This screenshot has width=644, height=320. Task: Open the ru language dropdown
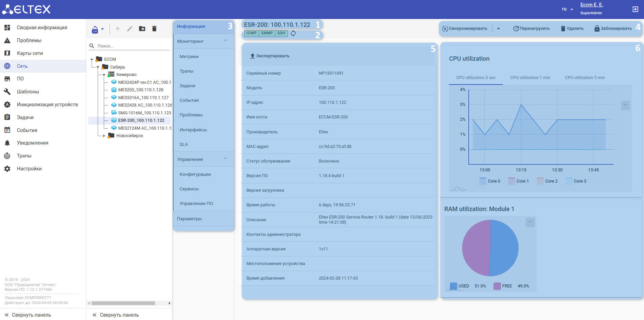(567, 9)
